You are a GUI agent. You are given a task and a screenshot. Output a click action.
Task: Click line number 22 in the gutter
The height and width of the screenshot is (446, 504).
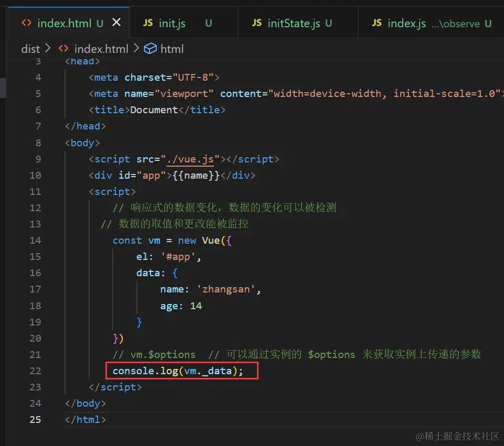[35, 371]
